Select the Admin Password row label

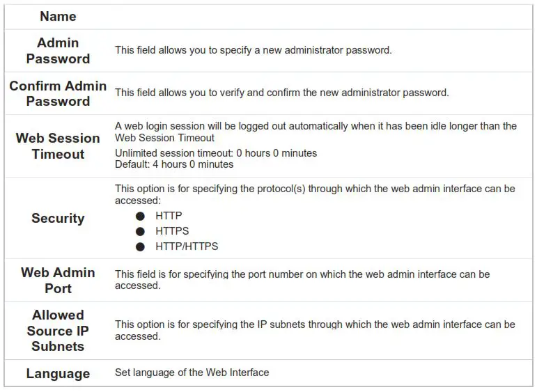pyautogui.click(x=58, y=51)
